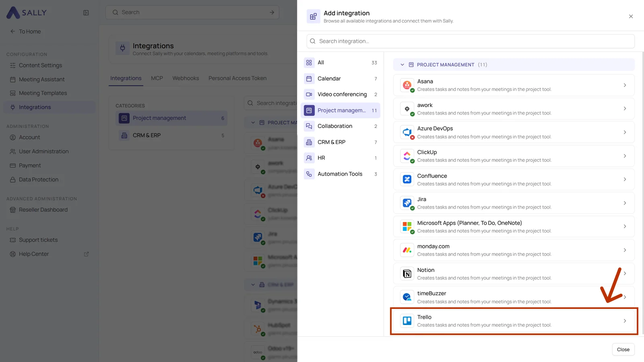Collapse the PROJECT MANAGEMENT section in the dialog
The width and height of the screenshot is (644, 362).
(x=402, y=65)
